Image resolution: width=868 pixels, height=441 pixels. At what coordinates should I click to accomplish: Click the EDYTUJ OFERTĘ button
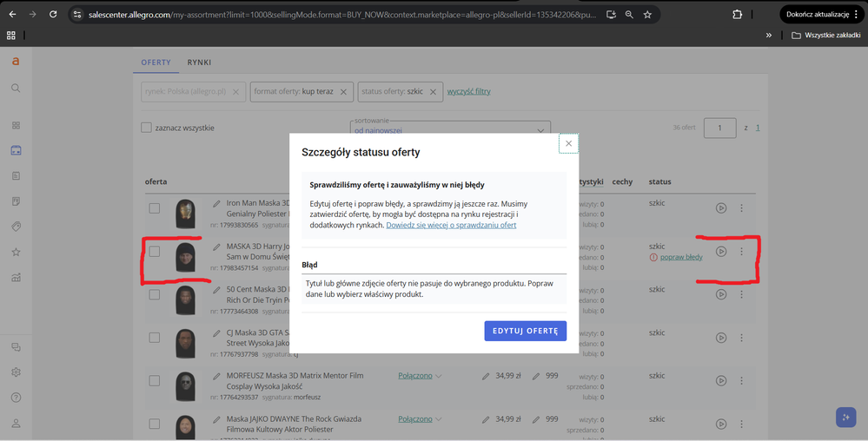click(x=525, y=331)
